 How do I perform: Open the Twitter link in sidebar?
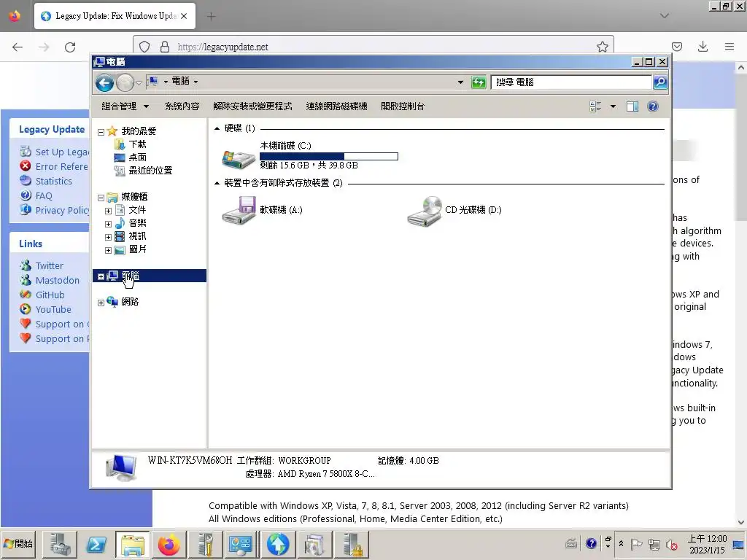(x=50, y=265)
